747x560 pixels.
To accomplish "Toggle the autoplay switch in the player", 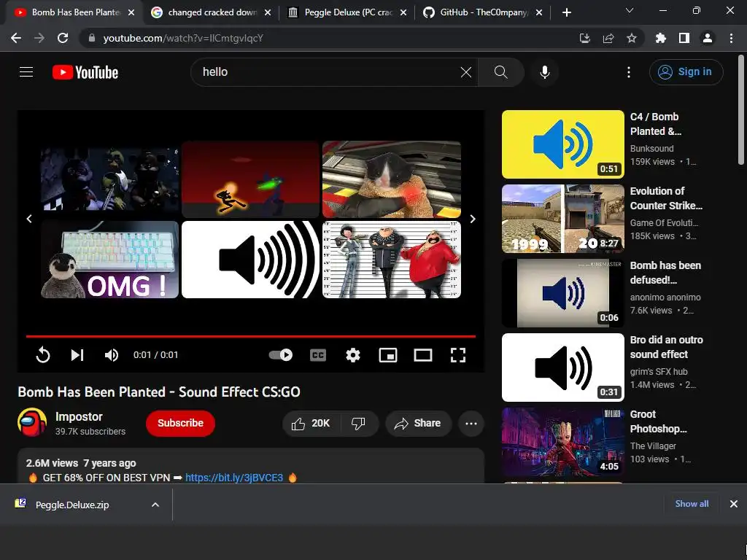I will click(281, 355).
